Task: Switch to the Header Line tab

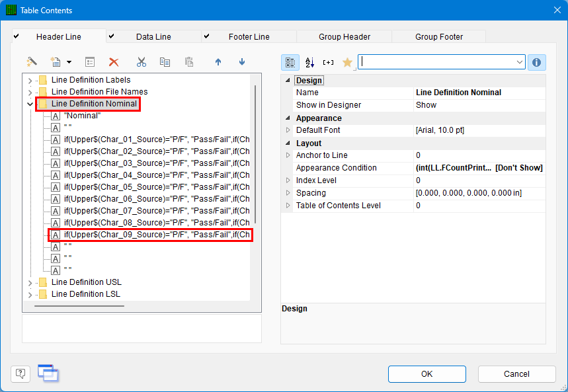Action: point(59,36)
